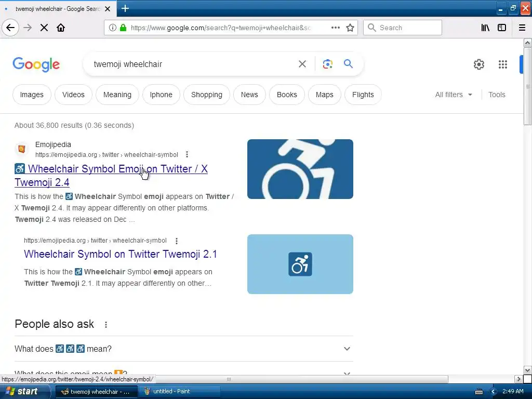Click the Firefox search bar magnifier icon
532x399 pixels.
pos(372,28)
